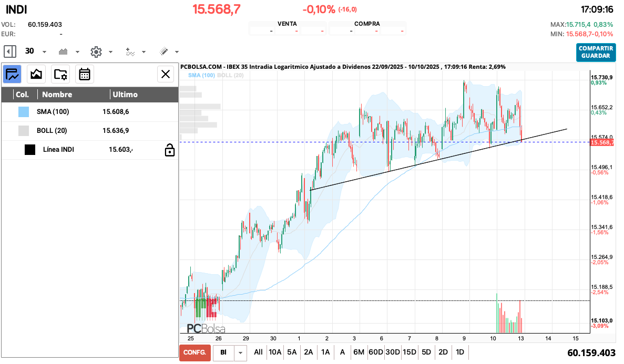Select the 1D time range
The width and height of the screenshot is (624, 364).
pos(460,352)
